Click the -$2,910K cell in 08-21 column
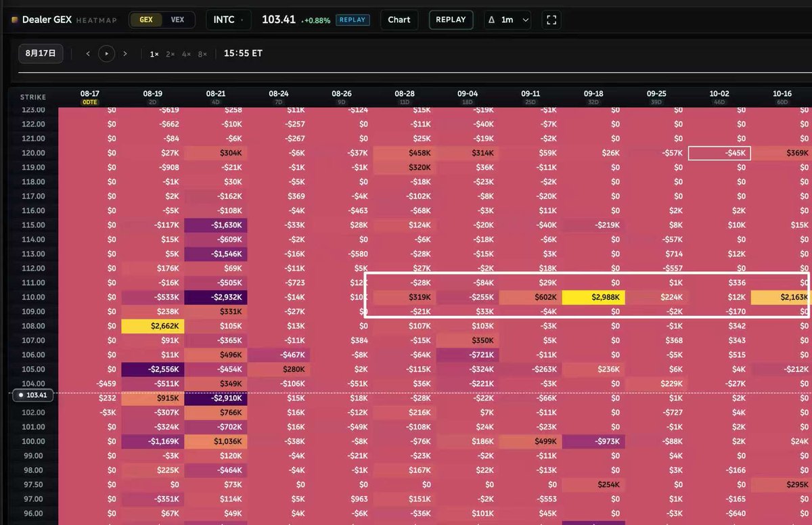This screenshot has height=525, width=812. [x=216, y=398]
